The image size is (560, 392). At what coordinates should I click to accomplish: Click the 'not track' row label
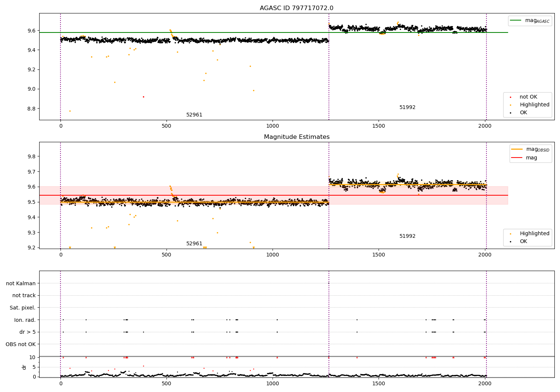24,296
